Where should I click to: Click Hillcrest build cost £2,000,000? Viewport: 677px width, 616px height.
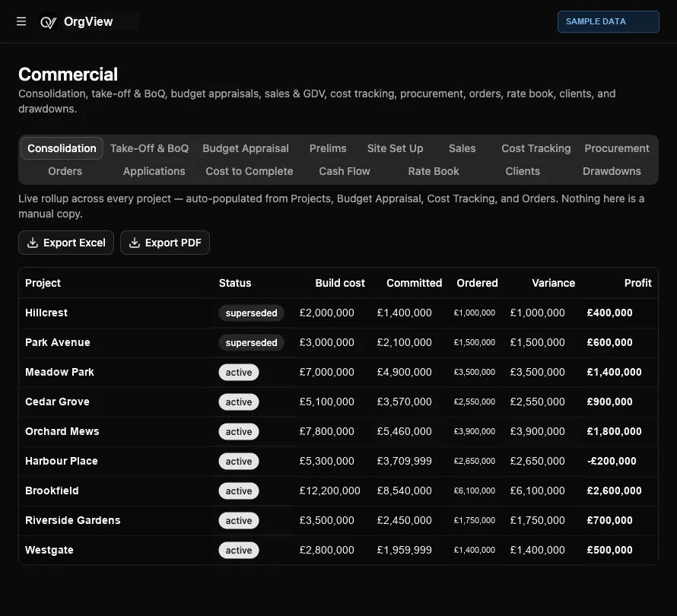[327, 313]
